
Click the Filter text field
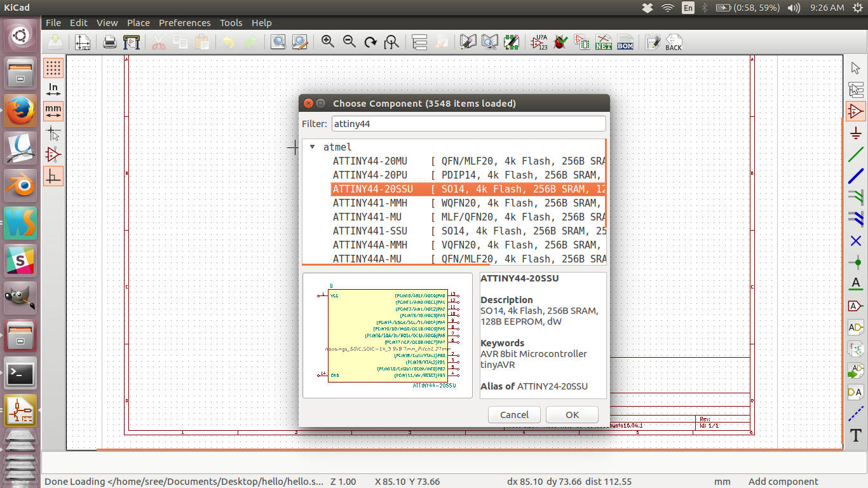(468, 124)
